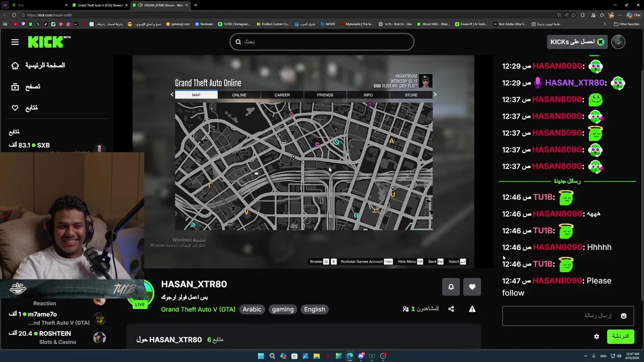Click the get KICKs button in the header
Screen dimensions: 644x362
pos(577,42)
